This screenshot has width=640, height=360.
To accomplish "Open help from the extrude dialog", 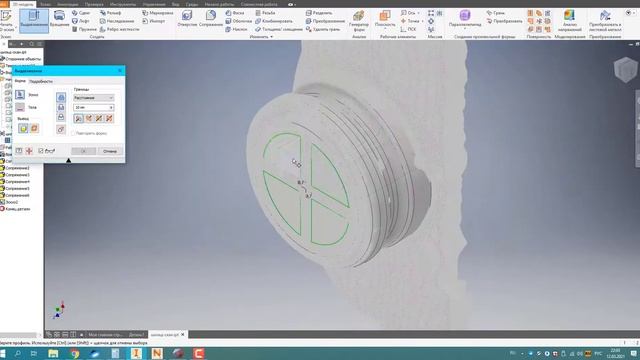I will point(19,151).
